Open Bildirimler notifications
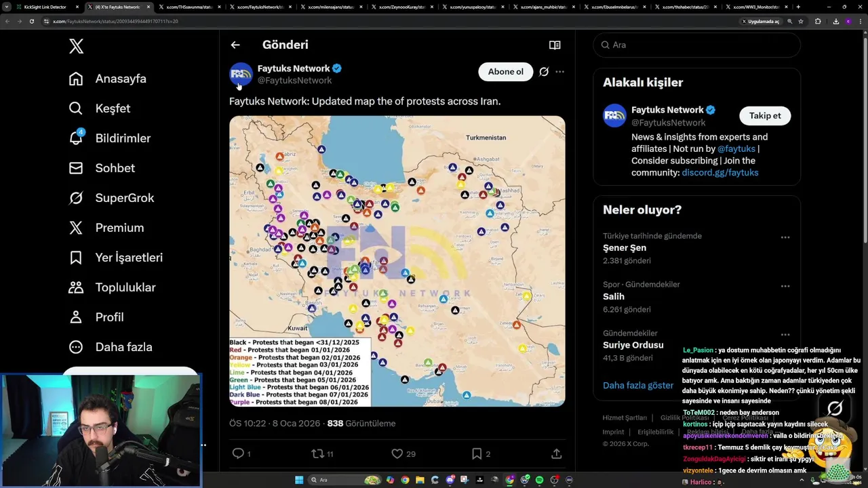Screen dimensions: 868x488 coord(110,138)
